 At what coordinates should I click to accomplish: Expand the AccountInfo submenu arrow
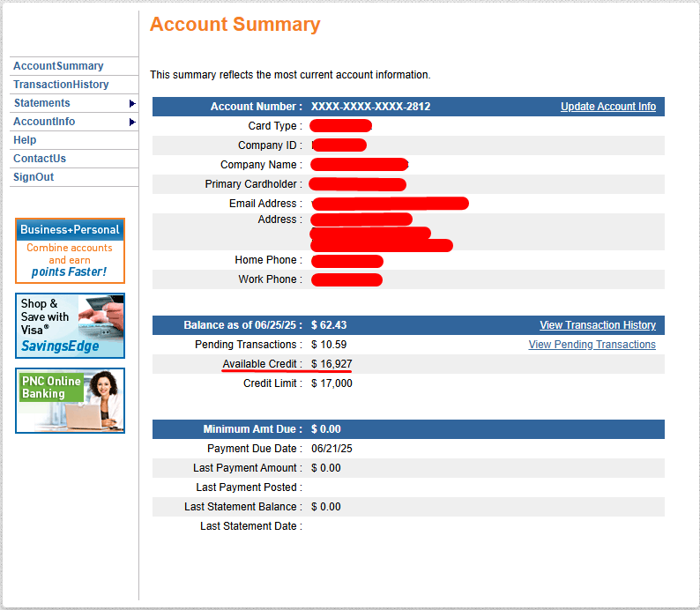132,122
